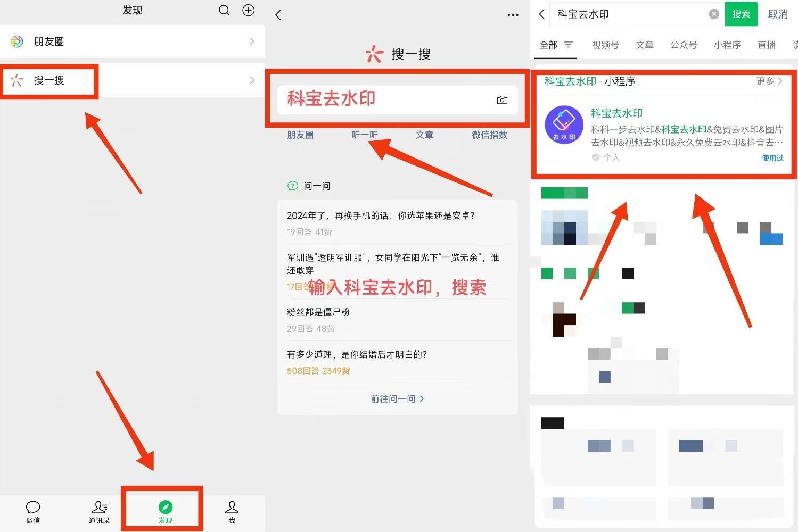Tap the 科宝去水印 - 小程序 section header
Screen dimensions: 798x532
tap(590, 81)
